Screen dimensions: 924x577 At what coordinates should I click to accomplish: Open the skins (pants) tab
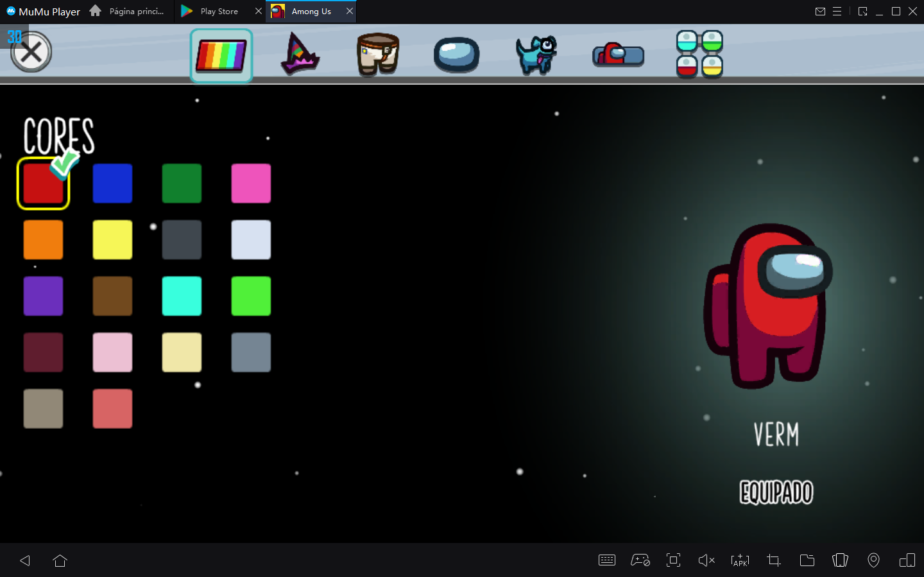(x=378, y=55)
